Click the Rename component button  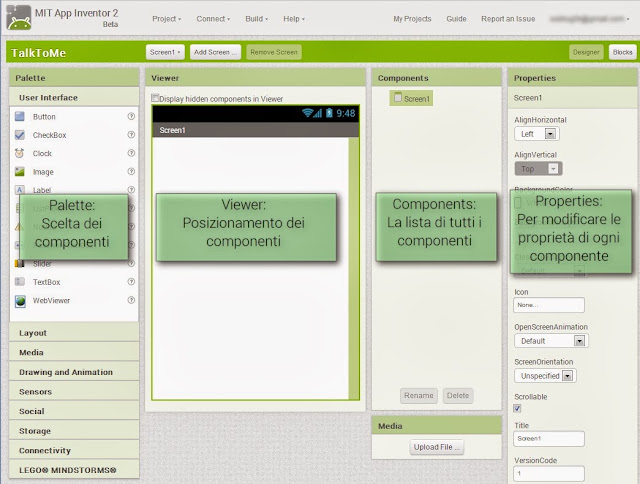coord(419,395)
